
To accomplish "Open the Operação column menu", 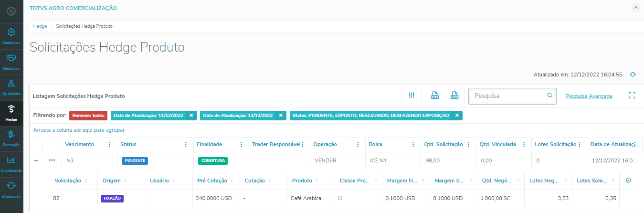I will (x=358, y=145).
